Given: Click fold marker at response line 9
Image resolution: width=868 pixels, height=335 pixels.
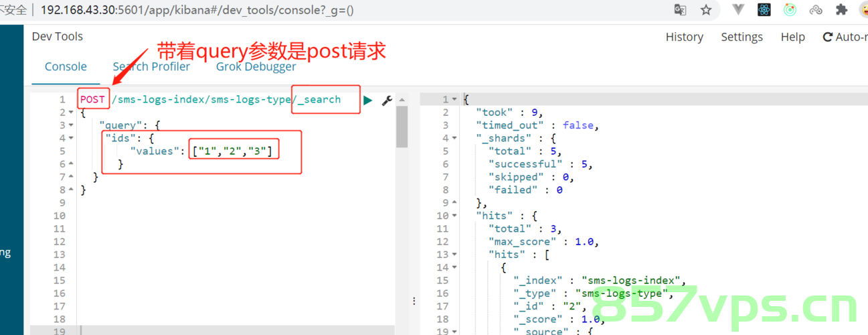Looking at the screenshot, I should point(454,202).
